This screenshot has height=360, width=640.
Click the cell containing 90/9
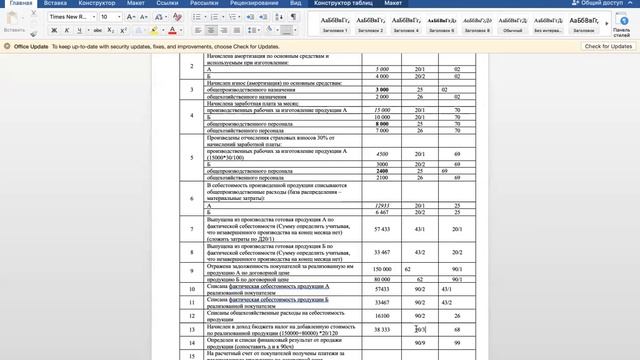click(x=420, y=343)
